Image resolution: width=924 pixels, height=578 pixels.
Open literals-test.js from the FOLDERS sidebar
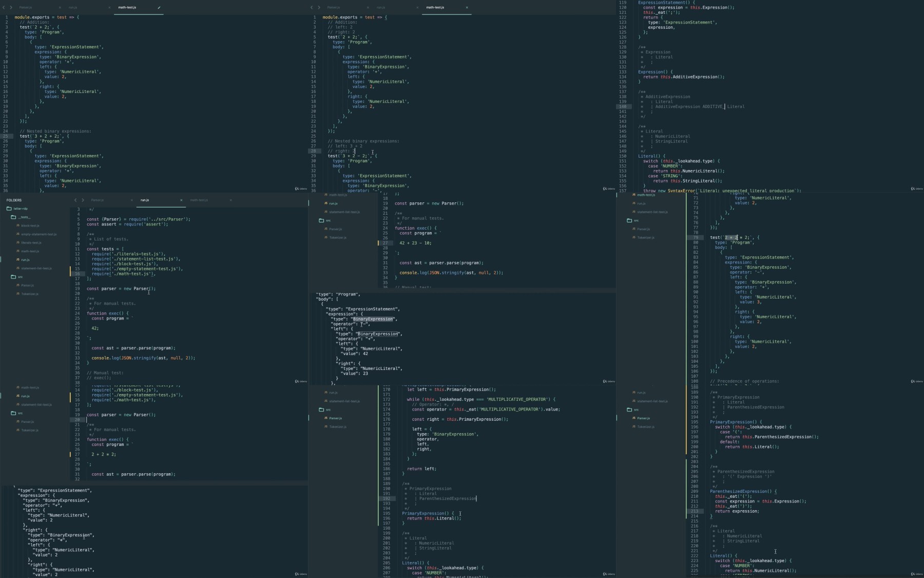tap(31, 243)
